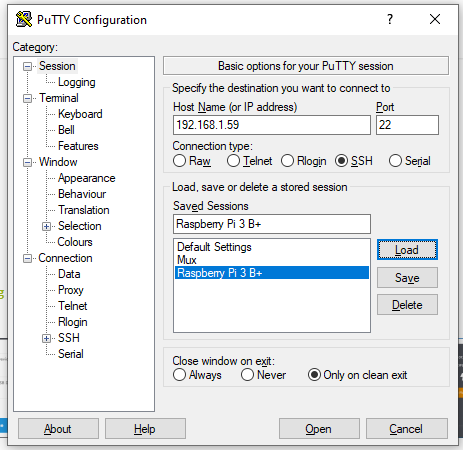Expand the SSH tree node
This screenshot has width=463, height=450.
coord(46,338)
